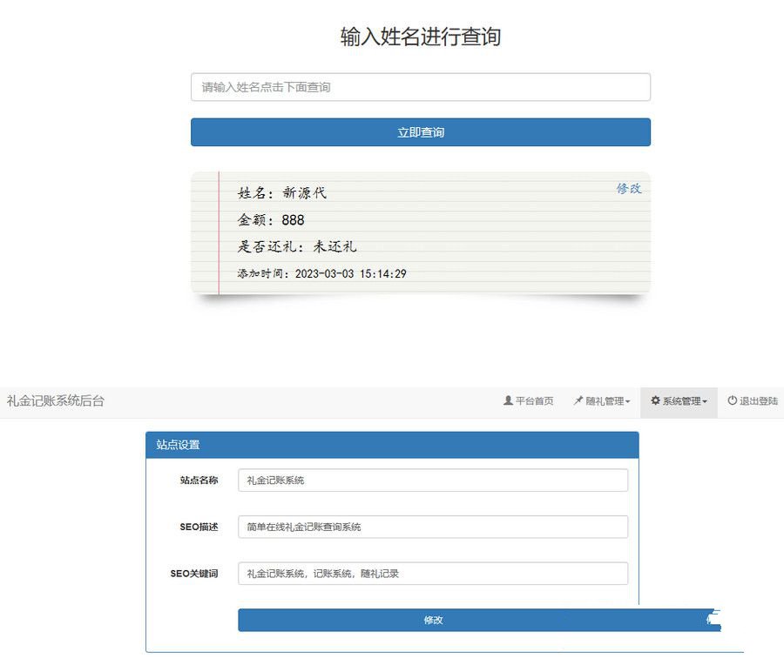Click the person icon beside 平台首页
This screenshot has height=672, width=784.
click(507, 401)
